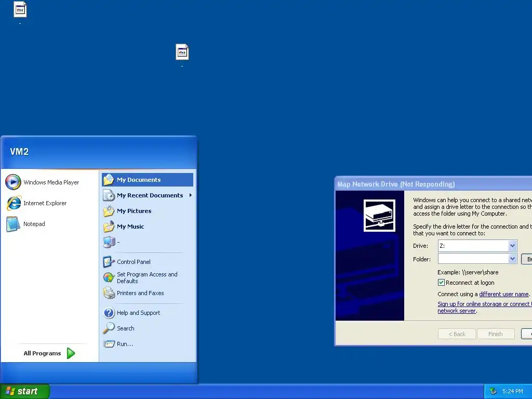This screenshot has width=532, height=399.
Task: Click the Windows Media Player label
Action: click(51, 182)
